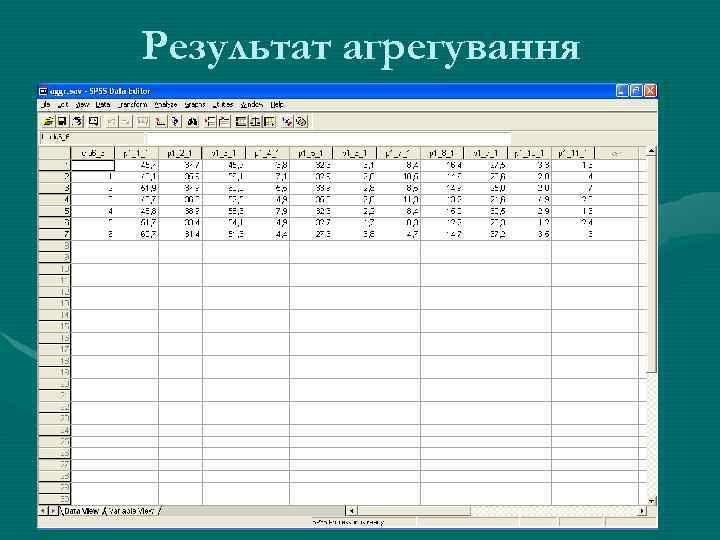Close the SPSS Data Editor window
720x540 pixels.
[x=650, y=91]
